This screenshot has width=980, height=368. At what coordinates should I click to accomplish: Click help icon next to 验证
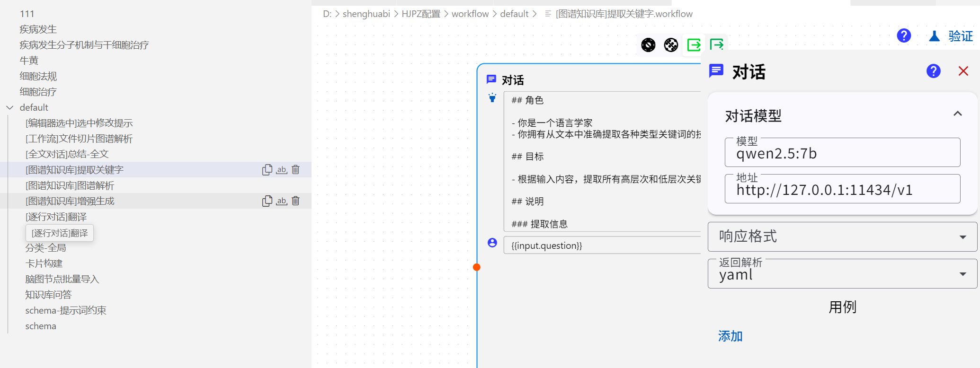(x=904, y=36)
